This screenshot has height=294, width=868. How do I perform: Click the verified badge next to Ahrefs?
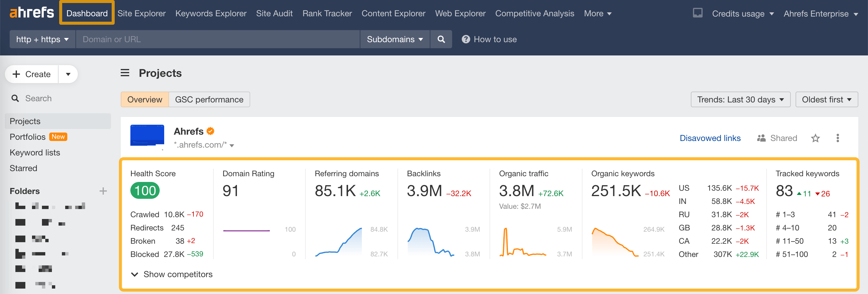210,131
